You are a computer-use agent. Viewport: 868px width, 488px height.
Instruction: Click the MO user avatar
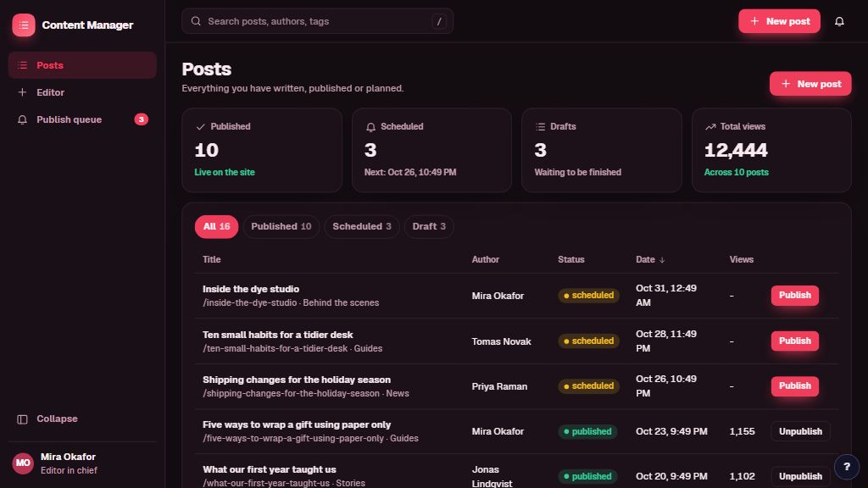tap(23, 463)
